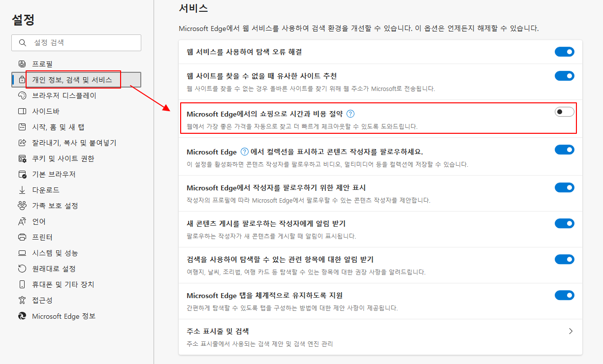This screenshot has height=364, width=603.
Task: Open the 프로필 settings page
Action: point(76,64)
